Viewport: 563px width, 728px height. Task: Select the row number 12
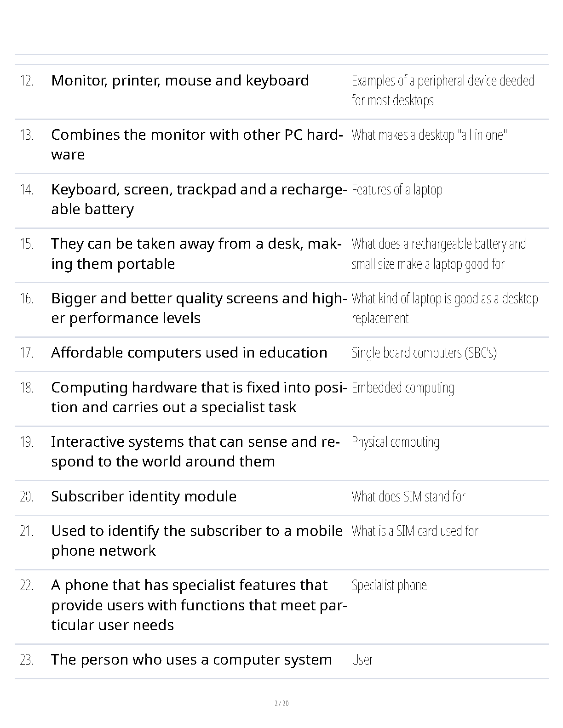[x=27, y=81]
